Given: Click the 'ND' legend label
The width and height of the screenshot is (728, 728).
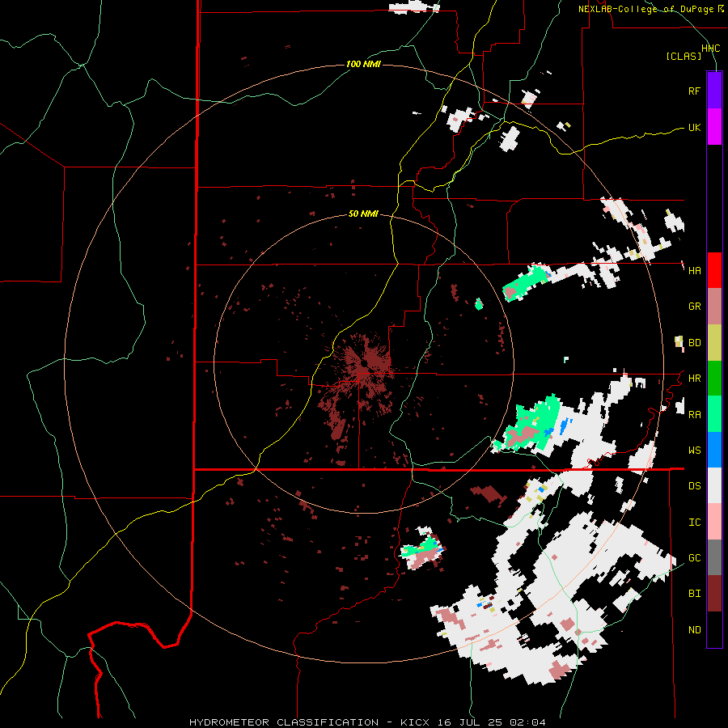Looking at the screenshot, I should (x=694, y=630).
